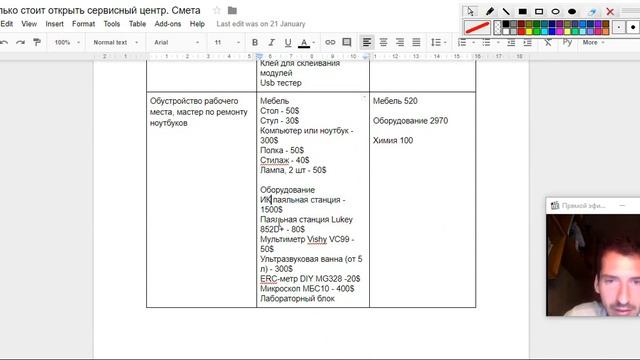Toggle Italic formatting
Screen dimensions: 640x360
(x=271, y=42)
